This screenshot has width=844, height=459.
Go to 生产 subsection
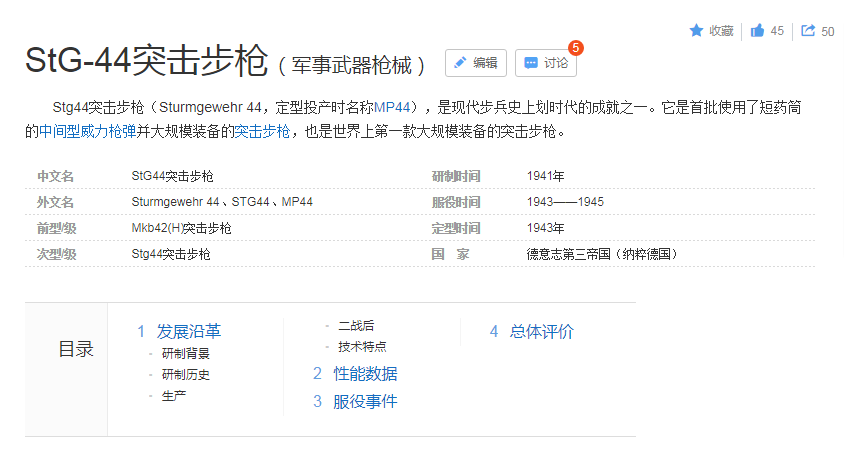click(174, 396)
